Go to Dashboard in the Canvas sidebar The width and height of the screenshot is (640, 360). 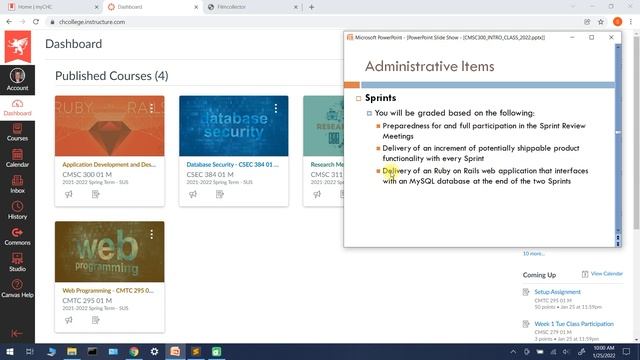tap(17, 108)
